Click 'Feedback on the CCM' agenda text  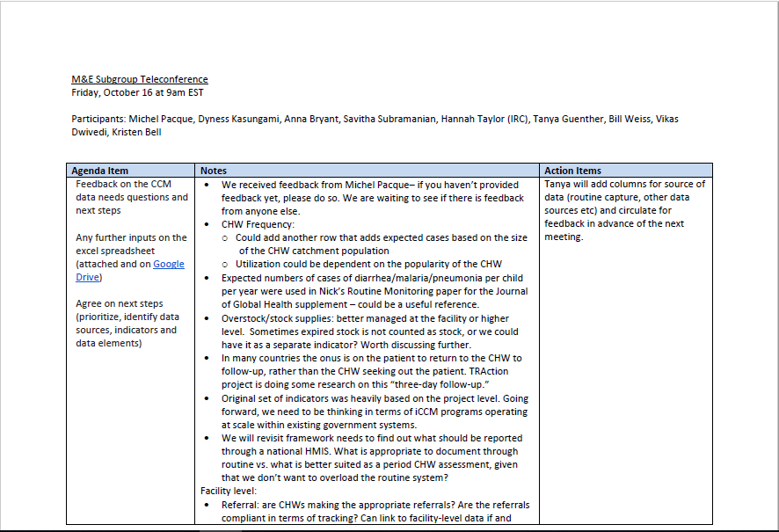pyautogui.click(x=123, y=184)
